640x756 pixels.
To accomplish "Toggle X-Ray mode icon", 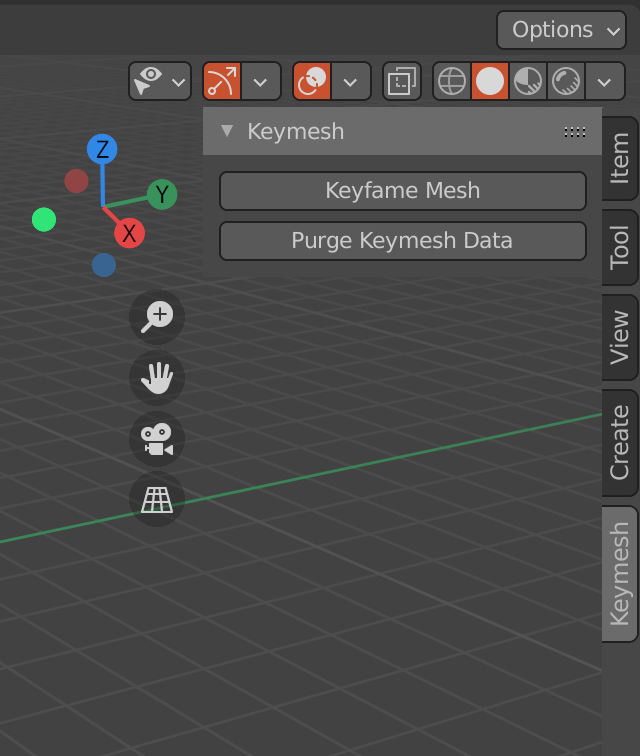I will point(402,81).
